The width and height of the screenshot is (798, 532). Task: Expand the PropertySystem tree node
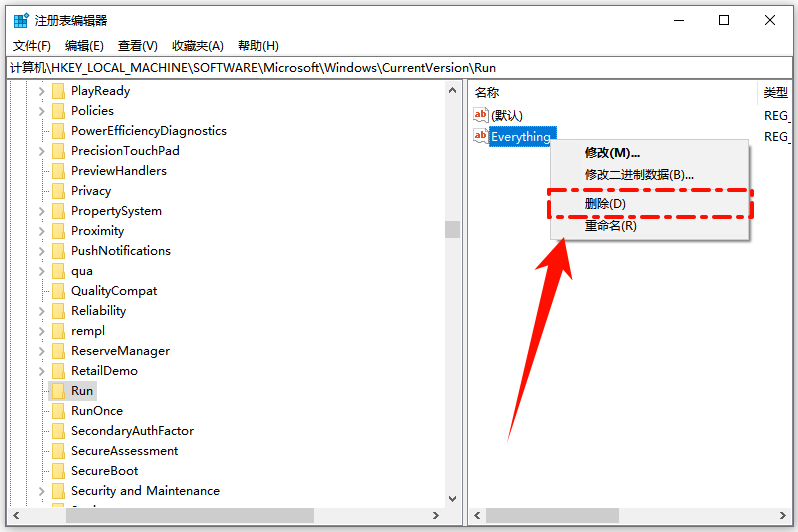tap(42, 211)
